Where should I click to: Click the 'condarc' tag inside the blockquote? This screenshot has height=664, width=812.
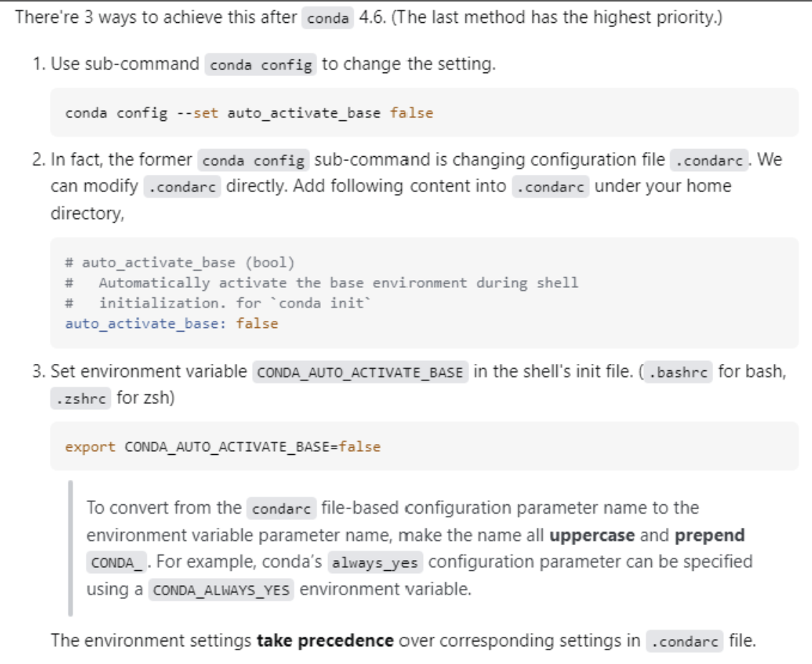click(x=281, y=508)
